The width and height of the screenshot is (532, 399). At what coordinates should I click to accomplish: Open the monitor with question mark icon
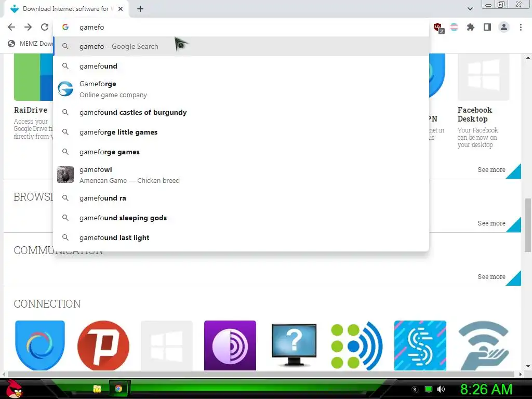(x=294, y=345)
